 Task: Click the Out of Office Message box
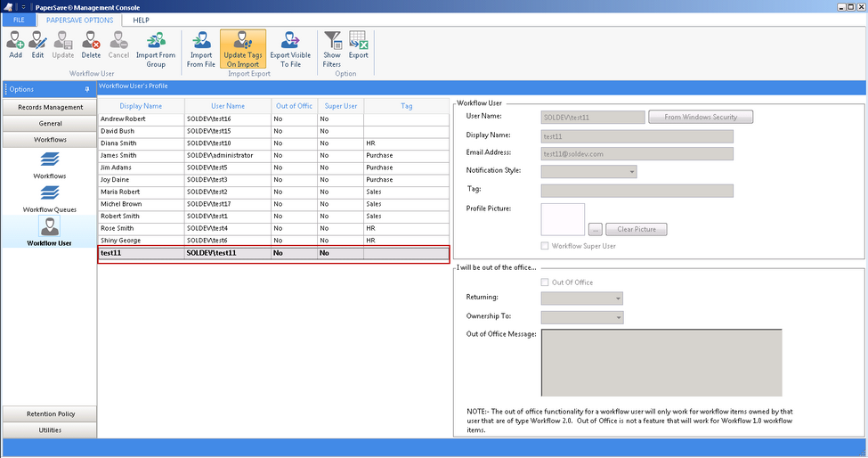[x=661, y=363]
